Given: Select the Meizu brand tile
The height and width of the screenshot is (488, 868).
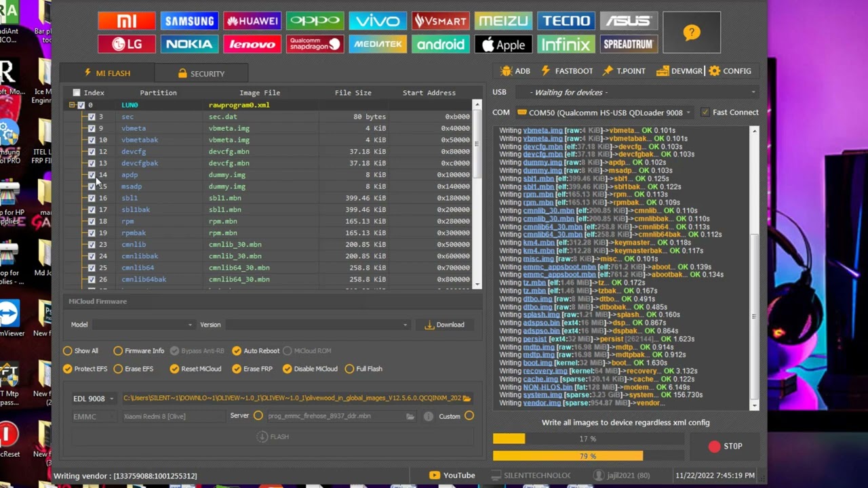Looking at the screenshot, I should 503,21.
